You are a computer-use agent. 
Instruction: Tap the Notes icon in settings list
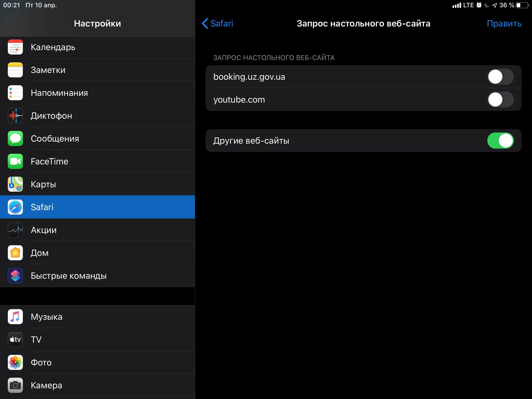tap(15, 70)
